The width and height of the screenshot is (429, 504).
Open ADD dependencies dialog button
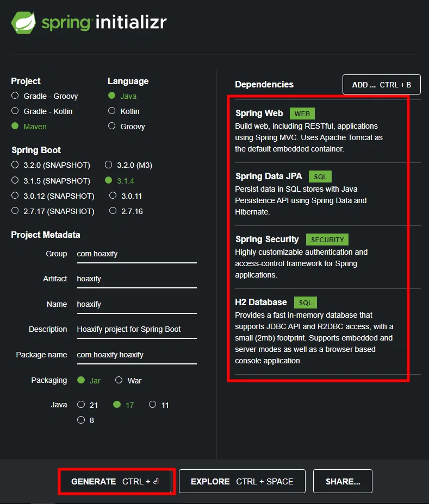[x=381, y=85]
